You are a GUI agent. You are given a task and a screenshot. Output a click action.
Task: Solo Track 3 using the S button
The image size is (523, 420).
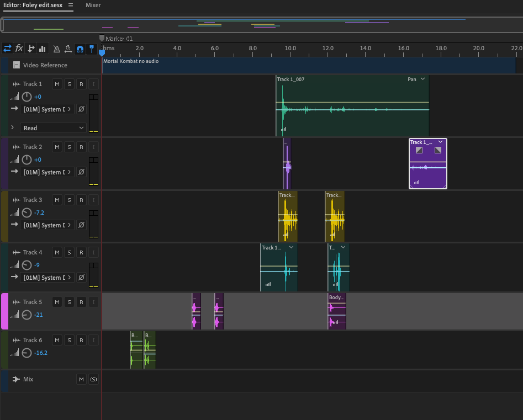tap(69, 200)
